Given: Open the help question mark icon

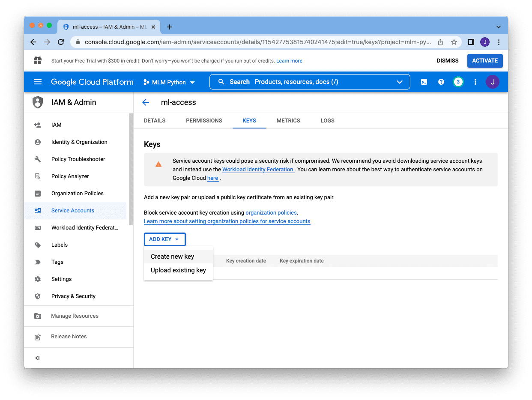Looking at the screenshot, I should click(x=441, y=82).
